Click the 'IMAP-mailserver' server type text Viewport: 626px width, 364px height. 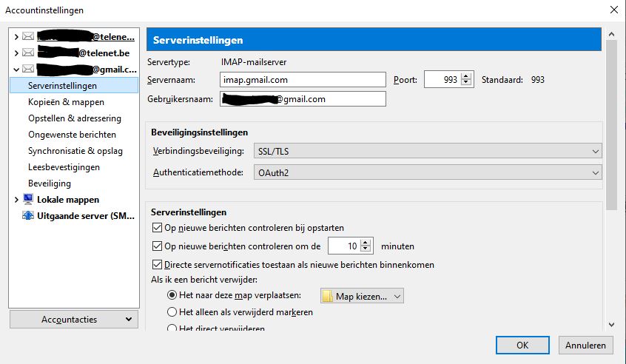[254, 62]
